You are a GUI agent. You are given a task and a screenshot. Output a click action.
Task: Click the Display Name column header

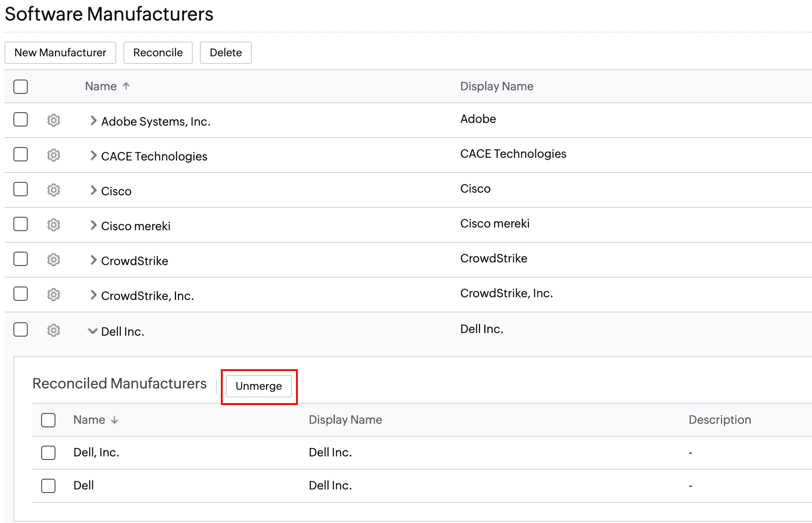pos(497,86)
